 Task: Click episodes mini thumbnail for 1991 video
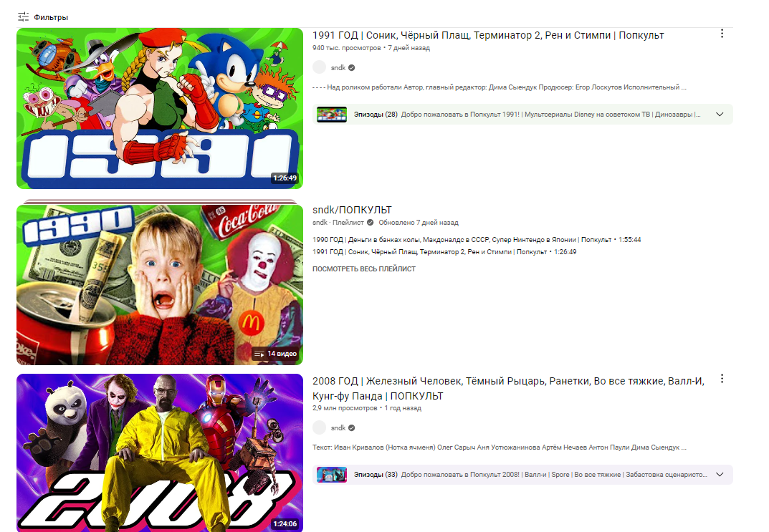click(x=332, y=115)
